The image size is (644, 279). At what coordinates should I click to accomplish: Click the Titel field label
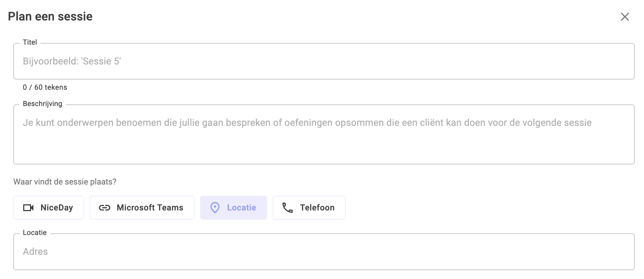(30, 42)
